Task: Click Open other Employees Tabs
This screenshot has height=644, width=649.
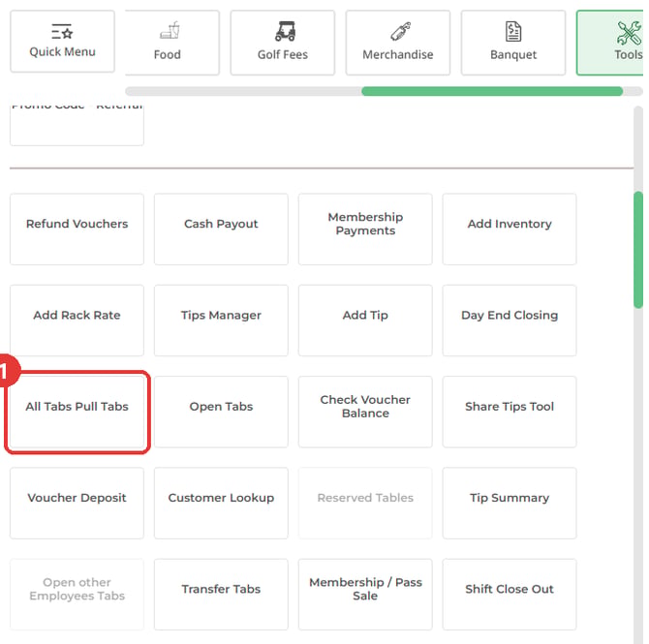Action: pyautogui.click(x=77, y=595)
